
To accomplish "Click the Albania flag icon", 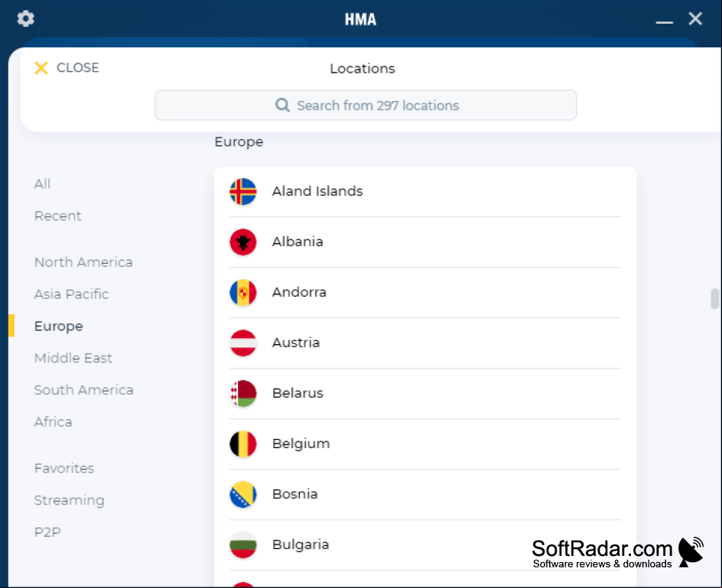I will [x=243, y=242].
